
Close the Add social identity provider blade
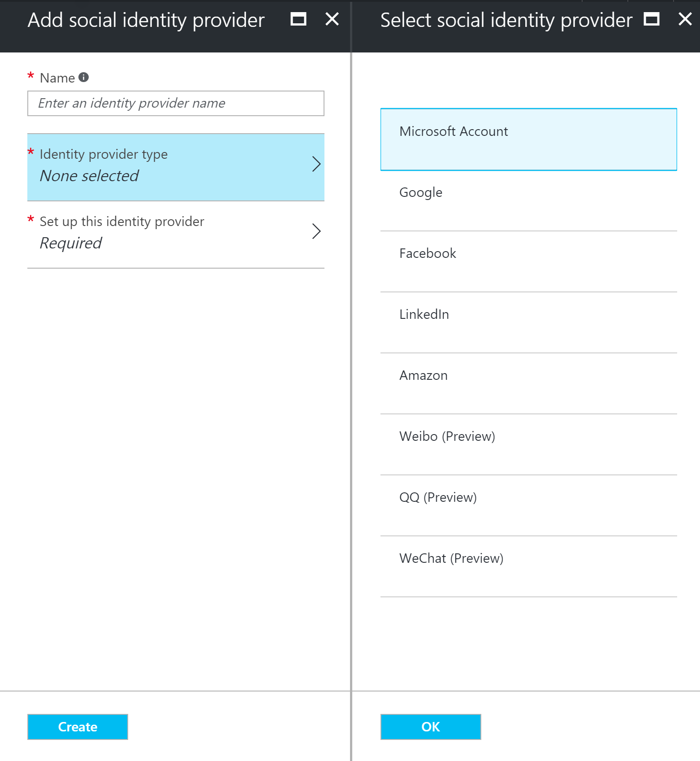click(332, 19)
